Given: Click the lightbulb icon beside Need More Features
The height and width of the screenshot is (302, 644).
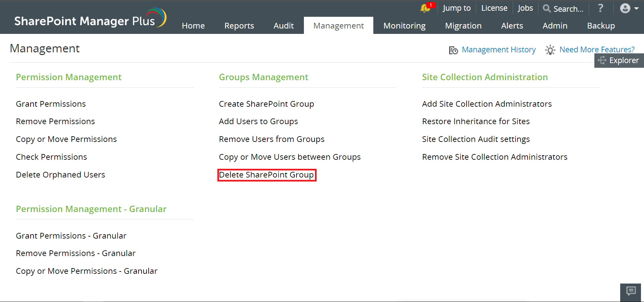Looking at the screenshot, I should (x=550, y=50).
